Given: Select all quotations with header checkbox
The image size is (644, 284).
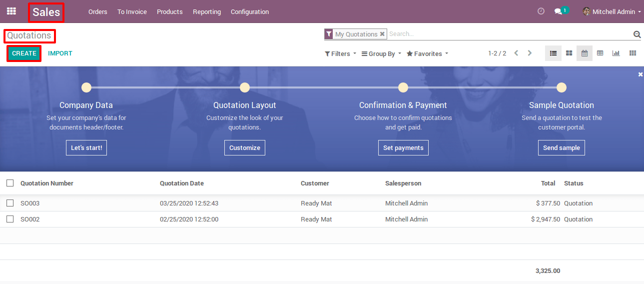Looking at the screenshot, I should pos(10,183).
